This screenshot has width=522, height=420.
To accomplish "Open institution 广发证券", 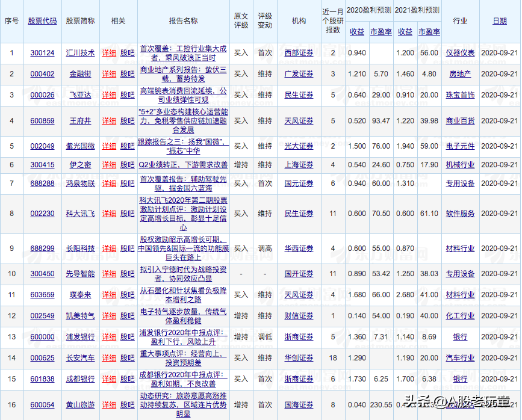I will 299,74.
